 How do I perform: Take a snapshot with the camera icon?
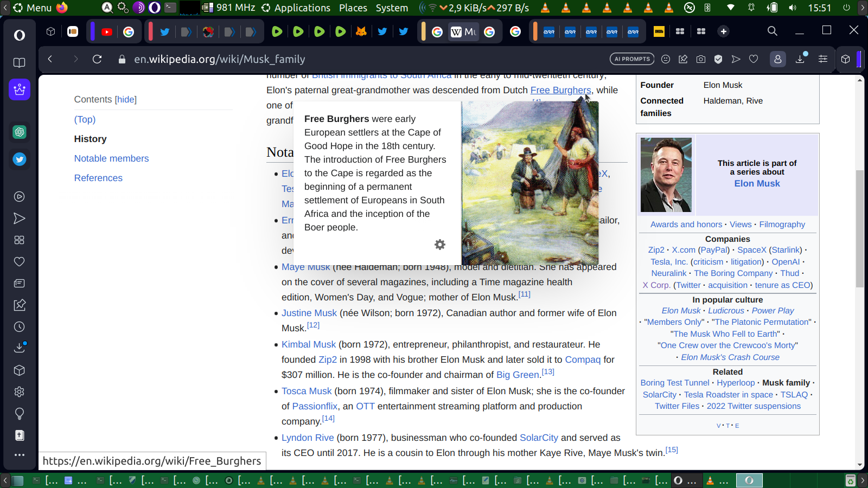click(701, 59)
